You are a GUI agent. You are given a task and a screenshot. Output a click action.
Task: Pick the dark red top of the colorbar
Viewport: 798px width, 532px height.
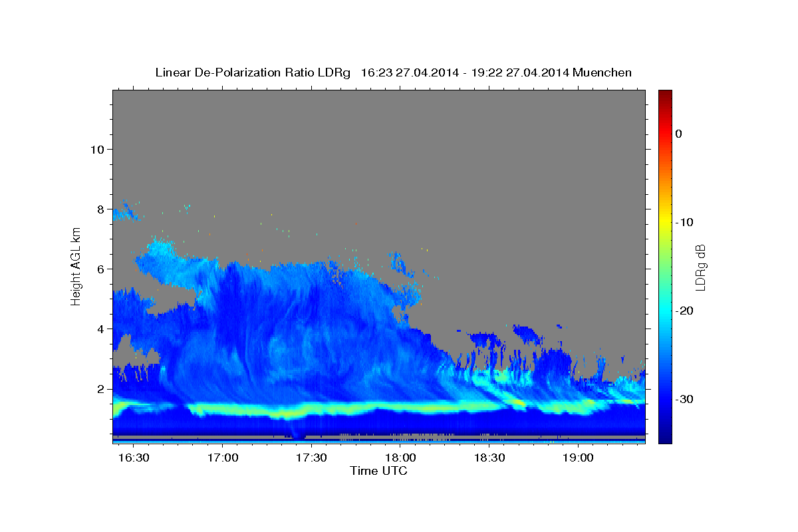(x=665, y=94)
